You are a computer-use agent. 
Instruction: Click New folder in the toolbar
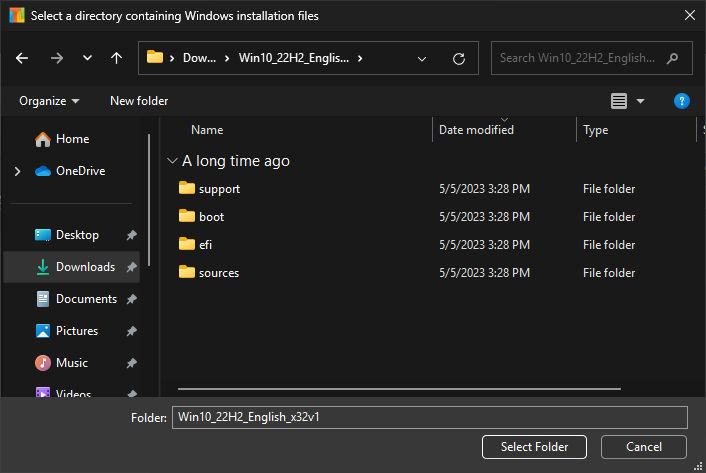pyautogui.click(x=139, y=101)
